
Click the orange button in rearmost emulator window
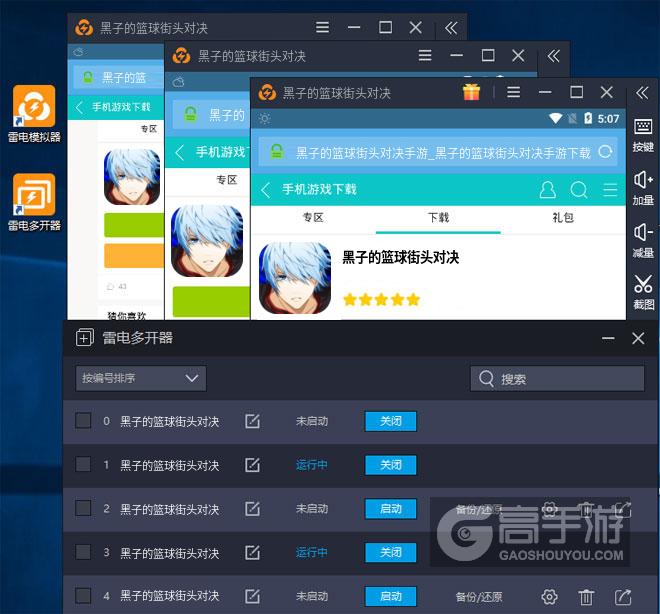[134, 255]
